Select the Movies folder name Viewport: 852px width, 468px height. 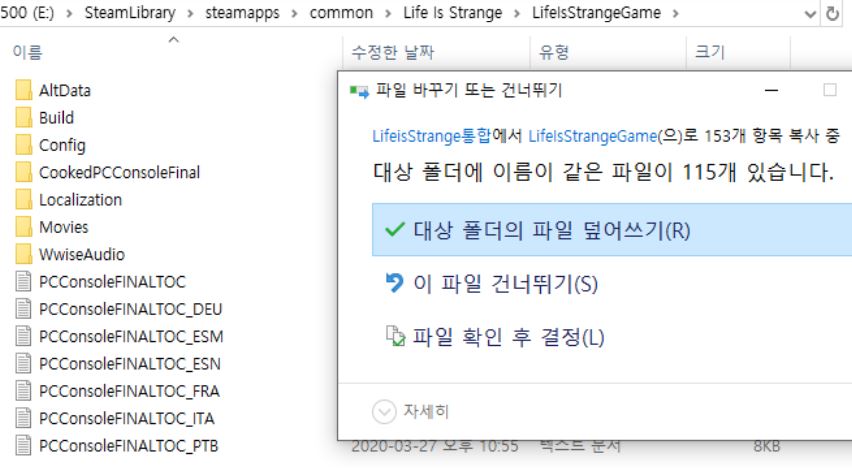tap(64, 227)
